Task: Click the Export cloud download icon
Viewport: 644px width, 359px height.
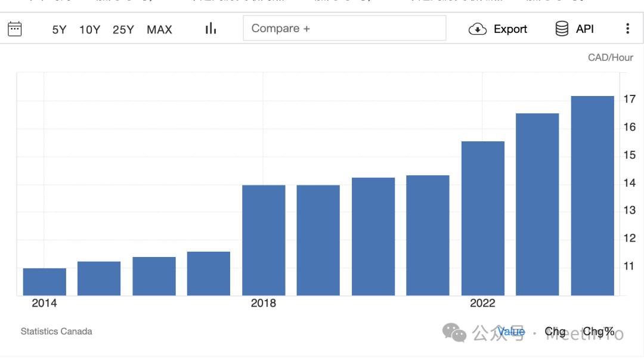Action: pyautogui.click(x=477, y=29)
